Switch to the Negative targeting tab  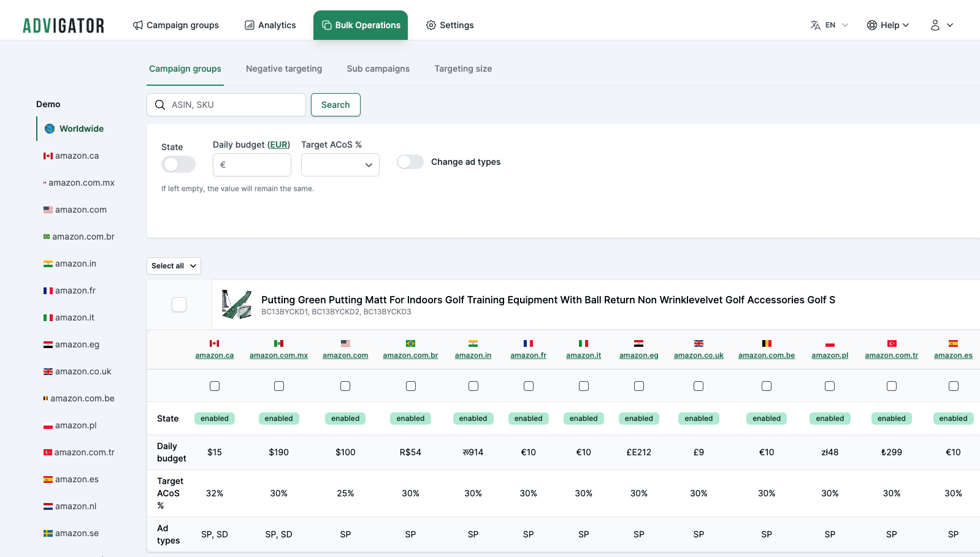[284, 69]
